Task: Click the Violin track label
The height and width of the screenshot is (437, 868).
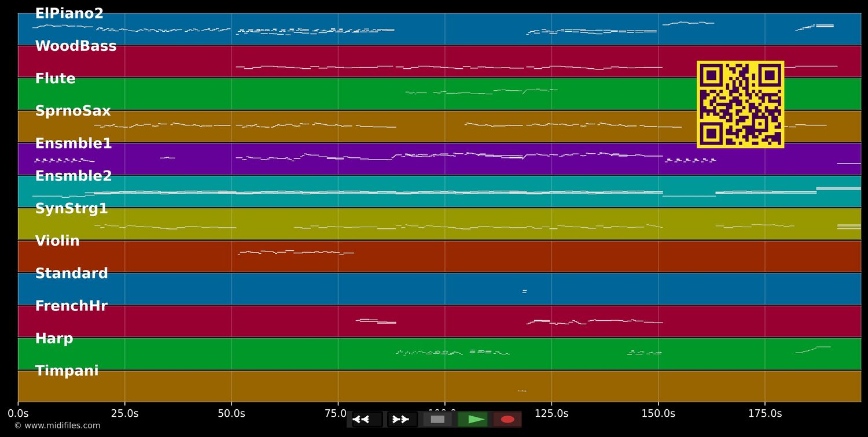Action: (x=57, y=241)
